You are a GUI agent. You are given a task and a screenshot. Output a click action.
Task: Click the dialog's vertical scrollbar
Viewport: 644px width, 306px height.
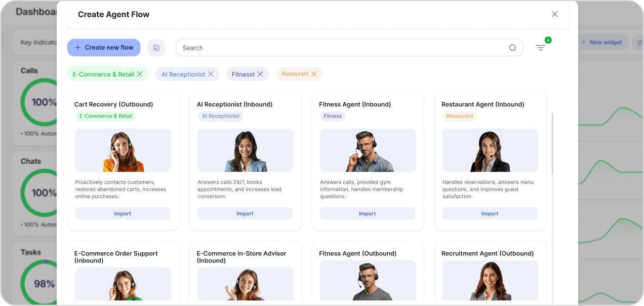pyautogui.click(x=552, y=144)
